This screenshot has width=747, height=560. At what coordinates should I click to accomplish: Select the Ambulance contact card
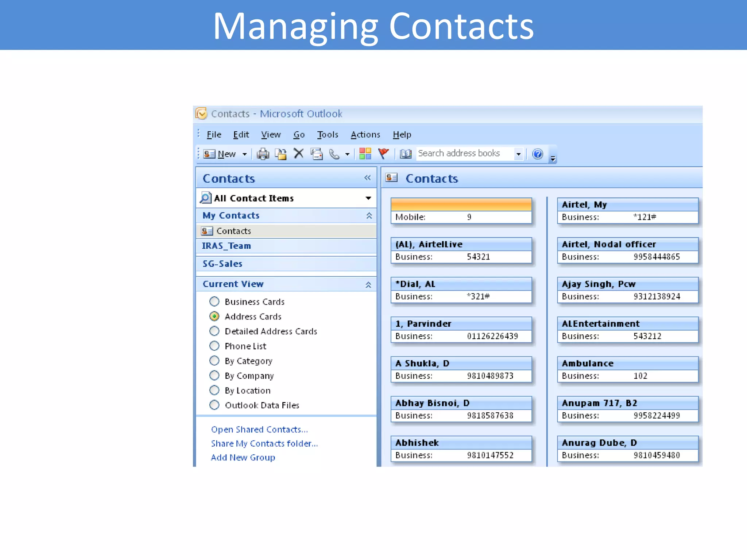pos(628,370)
